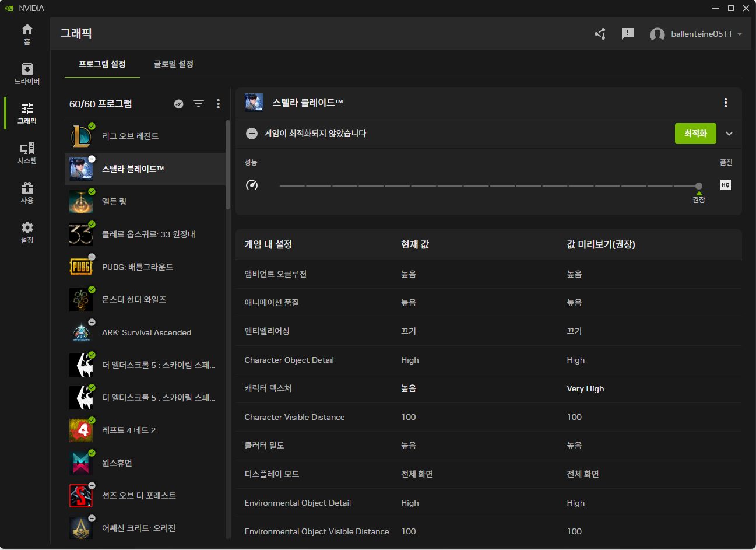Click the Once Human game thumbnail

pos(81,463)
